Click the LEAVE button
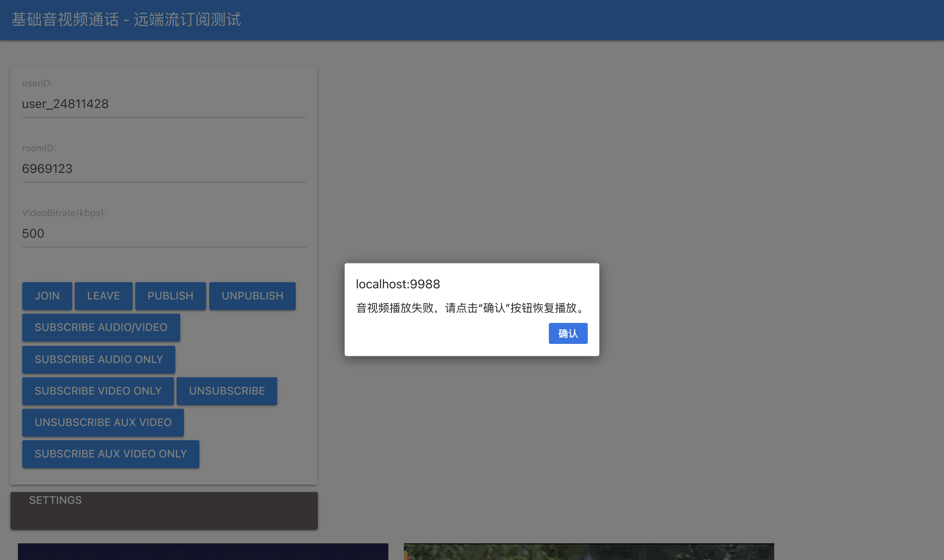This screenshot has height=560, width=944. 103,296
